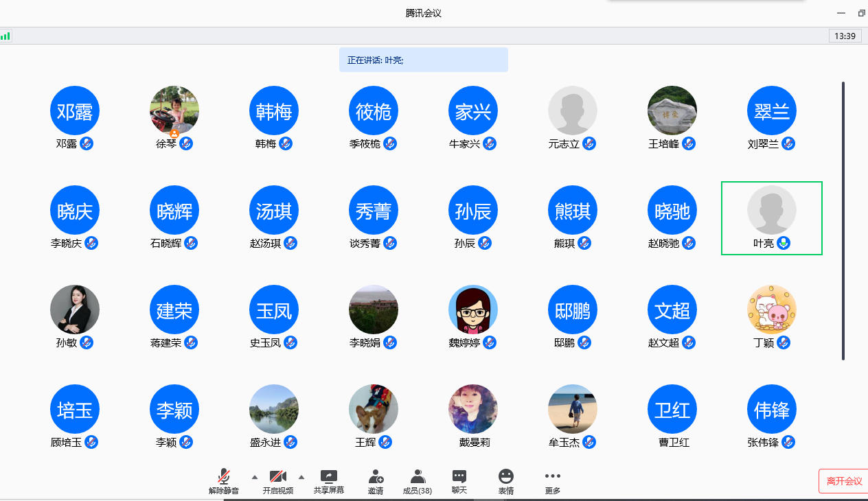This screenshot has height=501, width=868.
Task: Click the muted mic icon beside 邓露
Action: (x=87, y=143)
